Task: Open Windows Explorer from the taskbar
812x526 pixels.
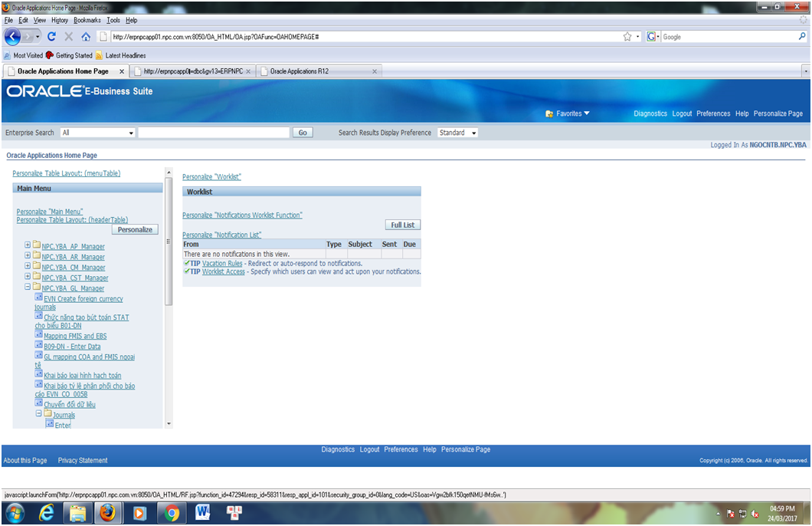Action: click(x=77, y=513)
